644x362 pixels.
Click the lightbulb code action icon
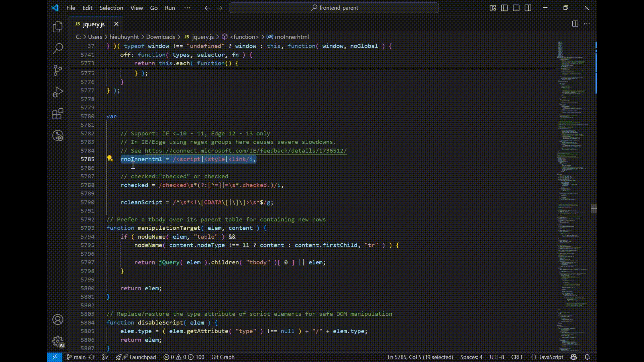click(x=110, y=159)
